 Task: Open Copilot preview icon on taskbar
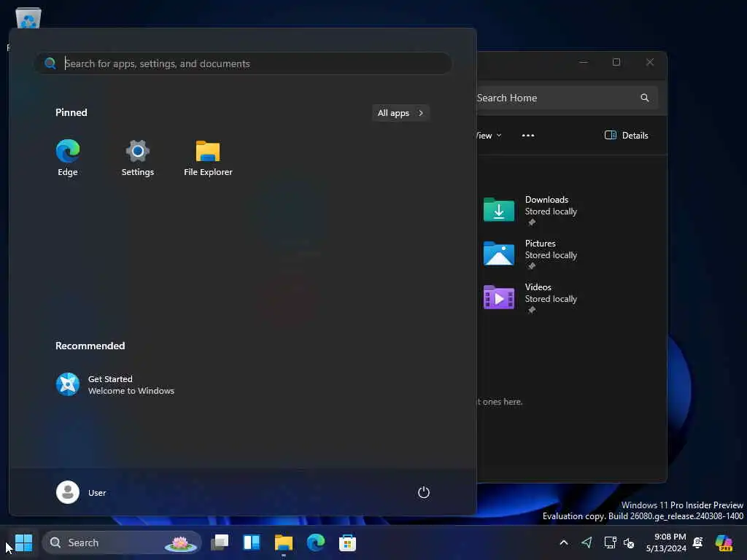click(724, 542)
